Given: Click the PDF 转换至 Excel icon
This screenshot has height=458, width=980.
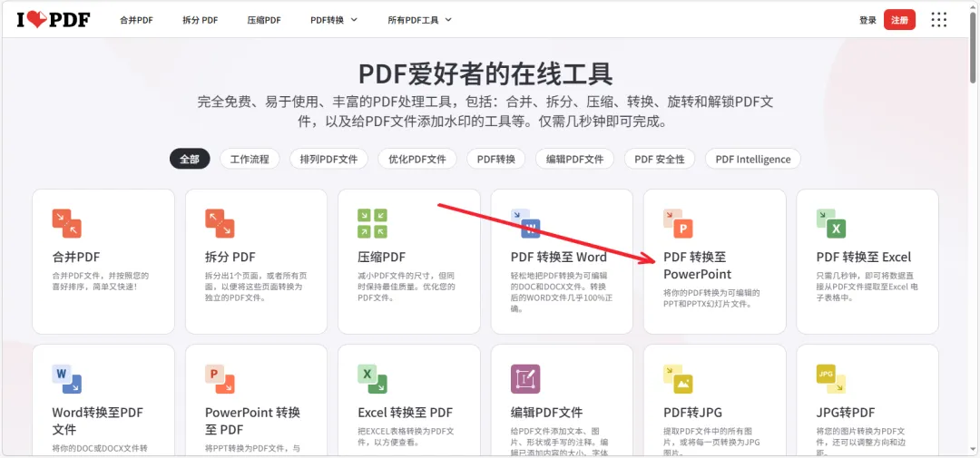Looking at the screenshot, I should coord(830,224).
